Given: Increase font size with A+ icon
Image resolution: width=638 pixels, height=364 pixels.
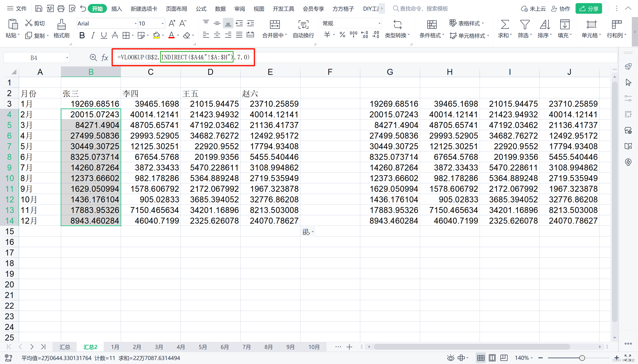Looking at the screenshot, I should tap(172, 23).
